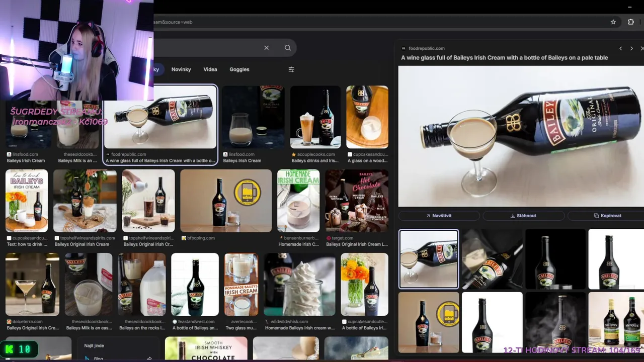This screenshot has height=362, width=644.
Task: Open the 'Baileys on the rocks' thumbnail
Action: (141, 285)
